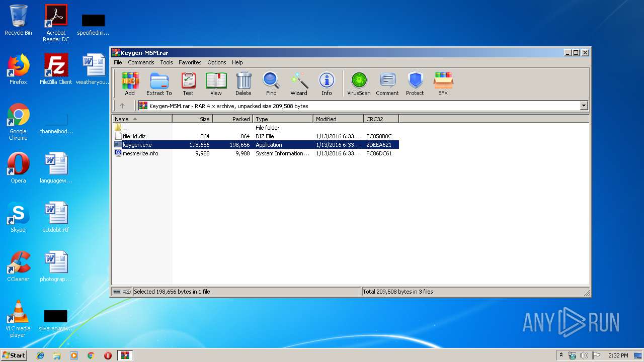The width and height of the screenshot is (644, 362).
Task: Click the Info toolbar icon
Action: pyautogui.click(x=327, y=83)
